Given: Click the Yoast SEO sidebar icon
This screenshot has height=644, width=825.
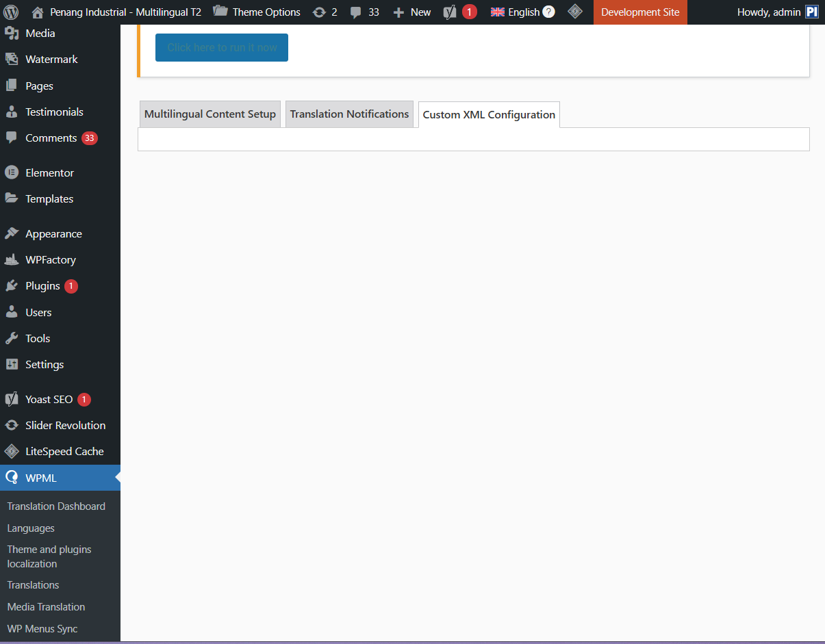Looking at the screenshot, I should [x=12, y=399].
